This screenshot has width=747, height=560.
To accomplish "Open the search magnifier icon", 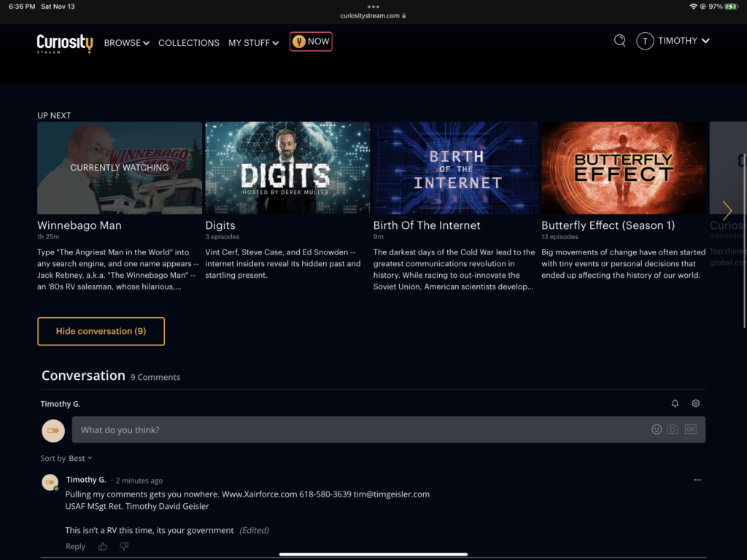I will tap(620, 41).
